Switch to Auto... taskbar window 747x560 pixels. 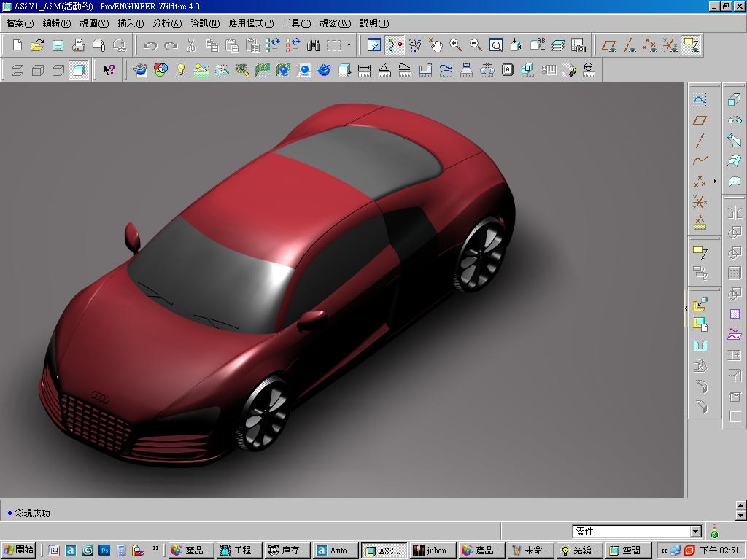[x=336, y=551]
